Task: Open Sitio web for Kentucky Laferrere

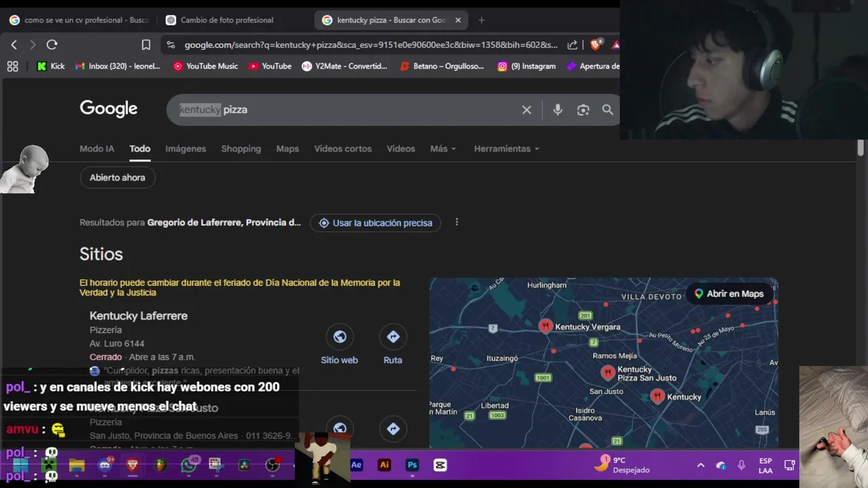Action: pos(339,346)
